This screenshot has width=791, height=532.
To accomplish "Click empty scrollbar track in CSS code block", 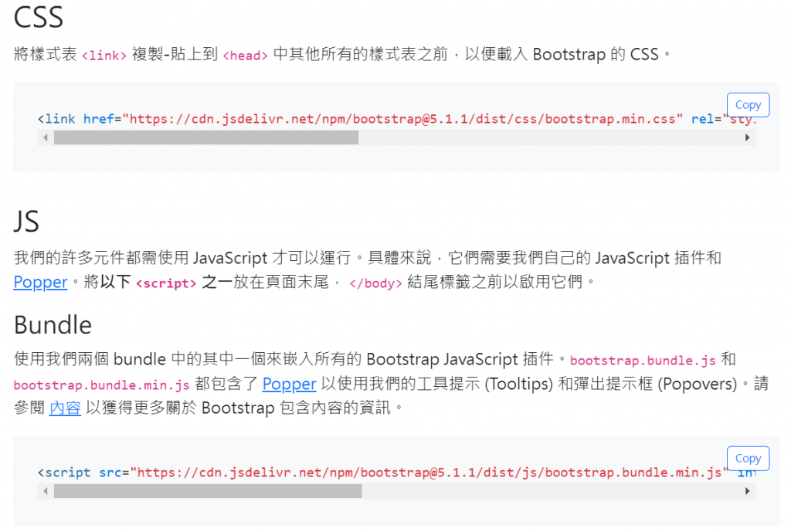I will click(x=549, y=137).
